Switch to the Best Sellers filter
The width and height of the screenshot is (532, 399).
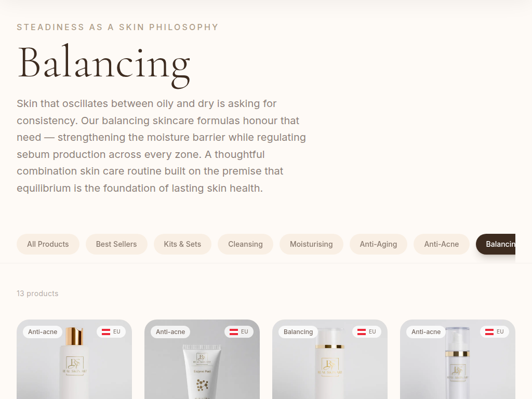click(116, 244)
